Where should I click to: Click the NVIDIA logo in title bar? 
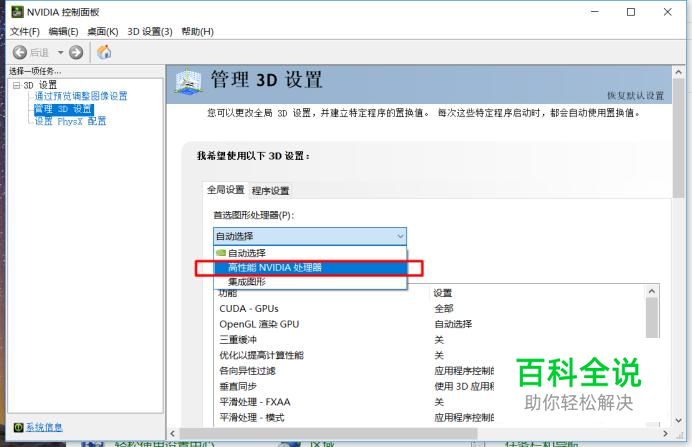[17, 12]
